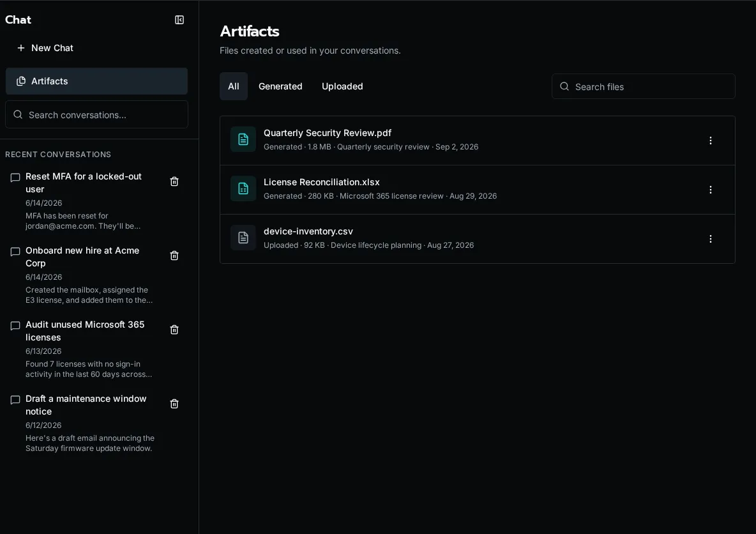Screen dimensions: 756x534
Task: Click the Artifacts copy icon in sidebar
Action: coord(20,81)
